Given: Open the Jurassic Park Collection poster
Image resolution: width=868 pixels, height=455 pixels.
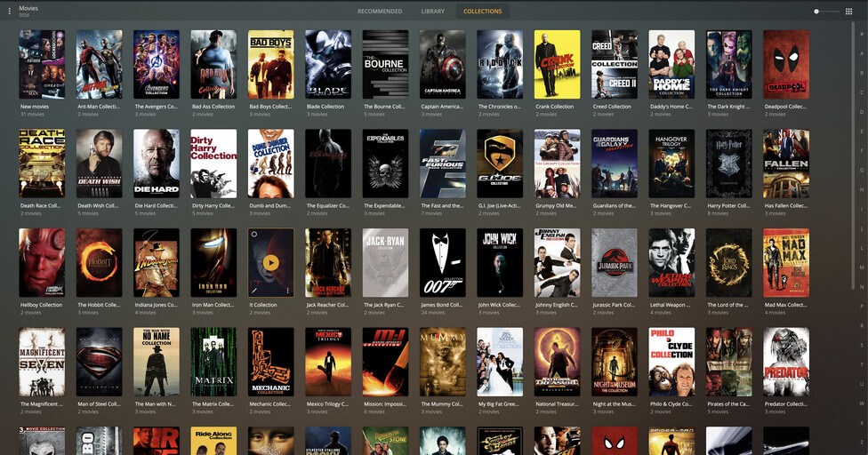Looking at the screenshot, I should [615, 263].
